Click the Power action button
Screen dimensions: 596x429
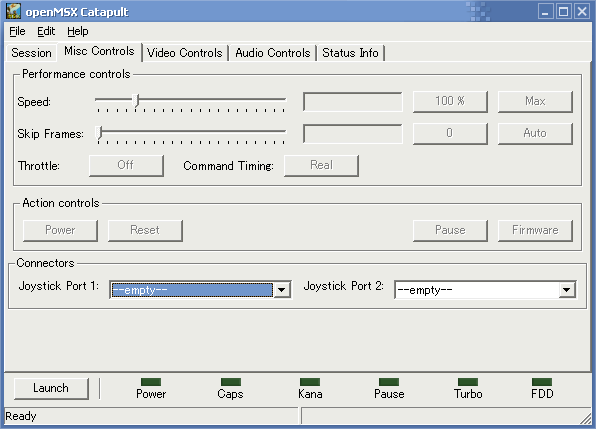coord(60,231)
